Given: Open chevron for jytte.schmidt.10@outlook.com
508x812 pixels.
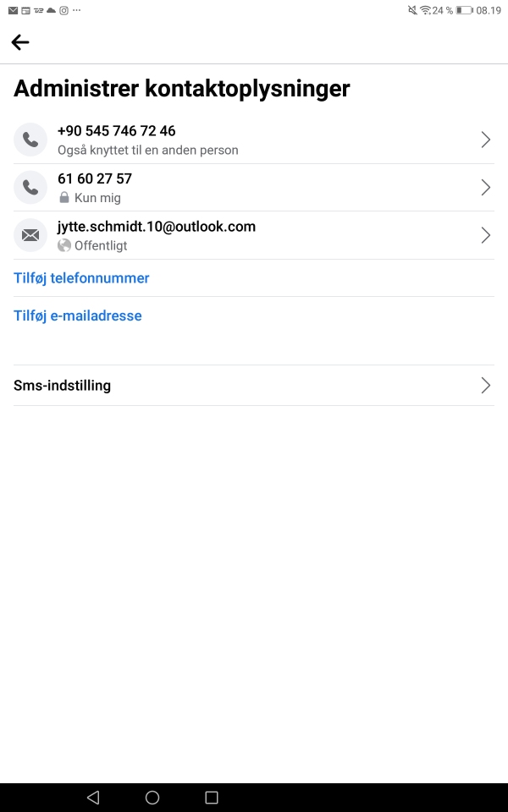Looking at the screenshot, I should tap(486, 235).
